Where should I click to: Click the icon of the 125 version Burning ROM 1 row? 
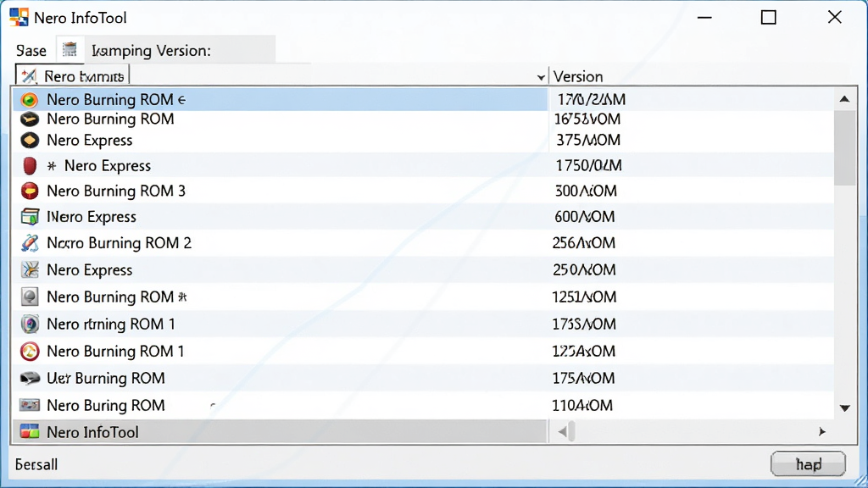click(x=30, y=351)
